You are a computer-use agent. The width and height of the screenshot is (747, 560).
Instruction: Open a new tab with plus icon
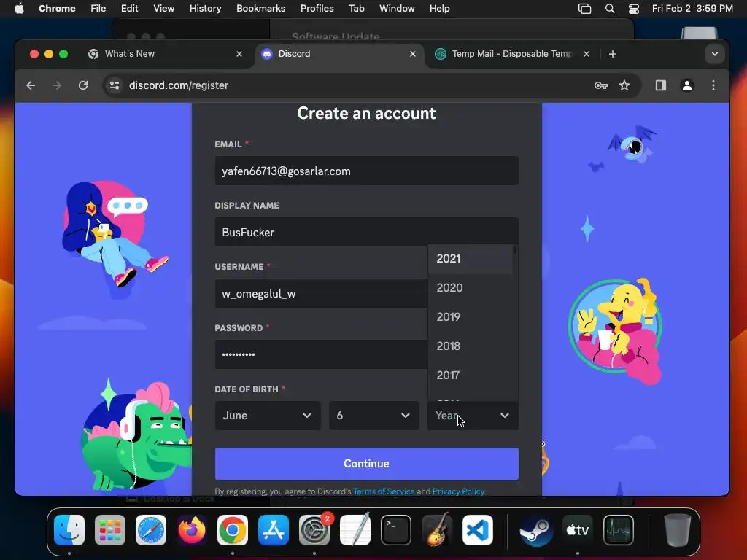(x=613, y=54)
